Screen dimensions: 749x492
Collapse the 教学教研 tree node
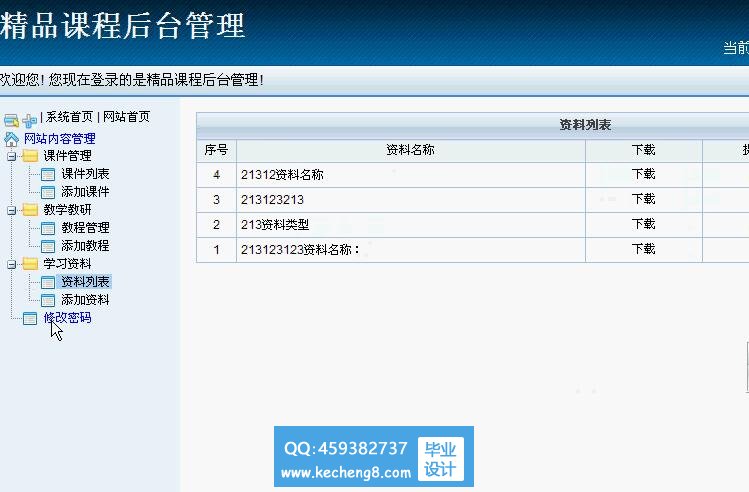pos(11,210)
